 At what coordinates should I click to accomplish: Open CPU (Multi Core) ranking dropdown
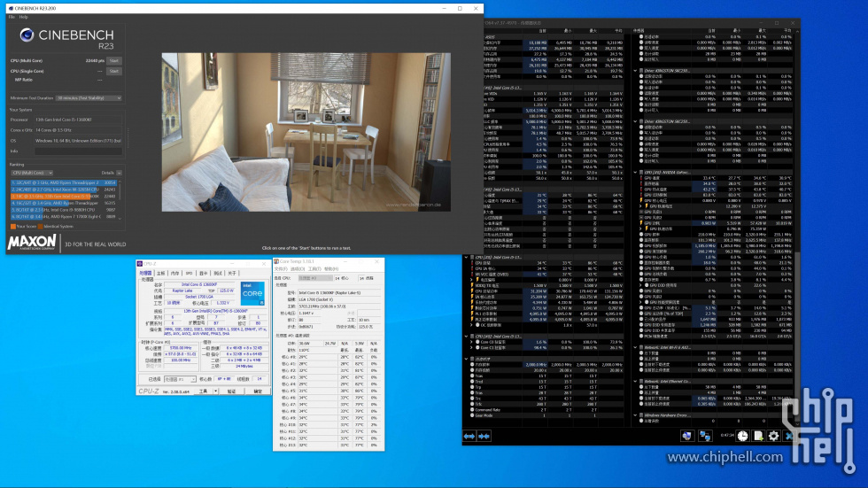pos(32,173)
